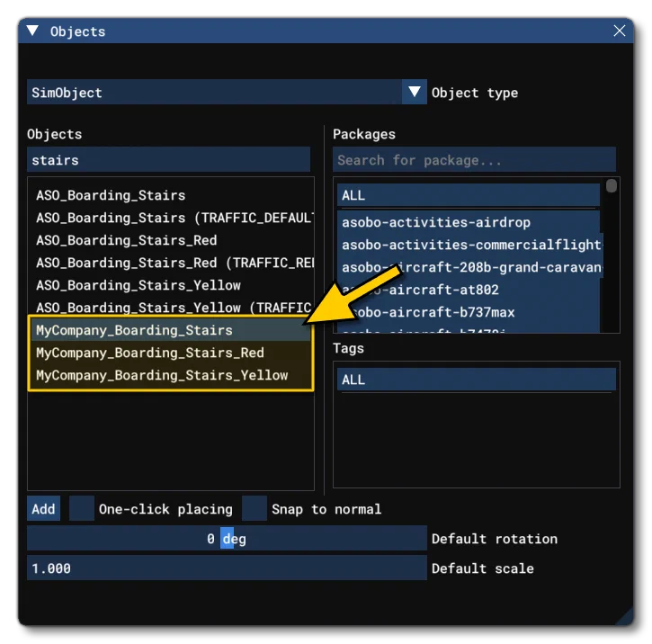Select ASO_Boarding_Stairs in the objects list
This screenshot has width=652, height=644.
click(x=171, y=195)
